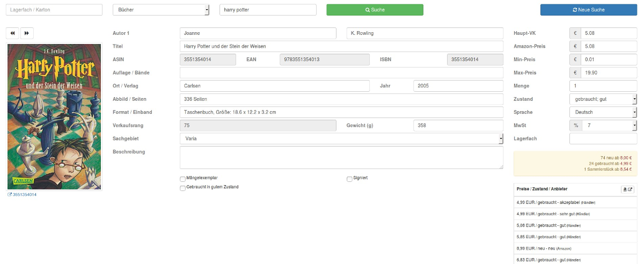The width and height of the screenshot is (644, 264).
Task: Open the Zustand dropdown showing gebraucht; gut
Action: 603,99
